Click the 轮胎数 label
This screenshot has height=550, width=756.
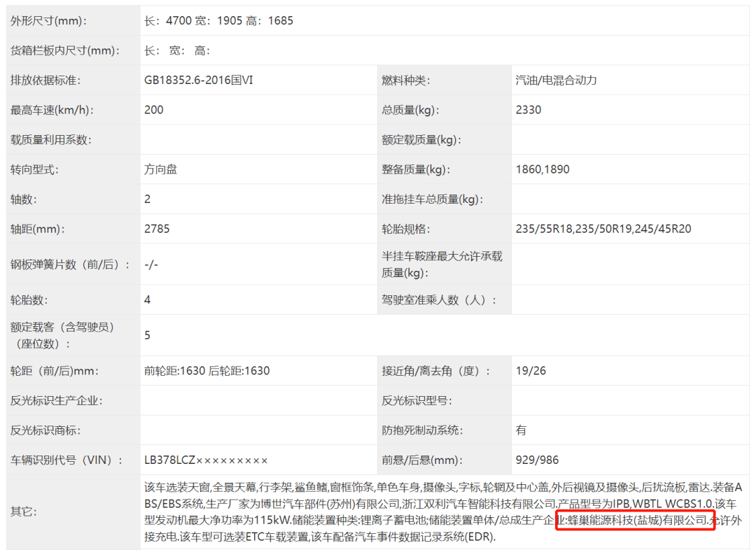(29, 300)
